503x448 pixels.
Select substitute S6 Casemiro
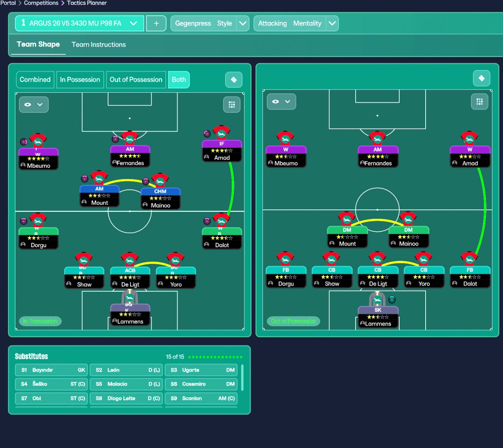(x=201, y=384)
